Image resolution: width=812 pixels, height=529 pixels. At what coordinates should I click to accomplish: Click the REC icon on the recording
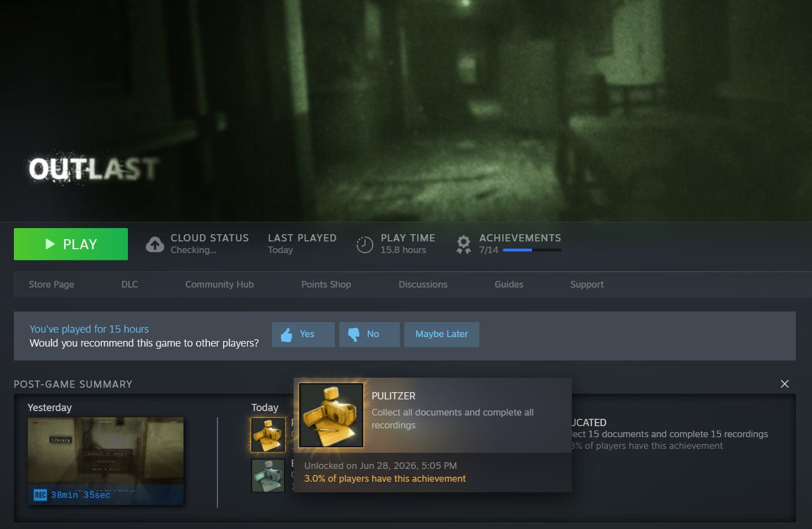tap(41, 495)
